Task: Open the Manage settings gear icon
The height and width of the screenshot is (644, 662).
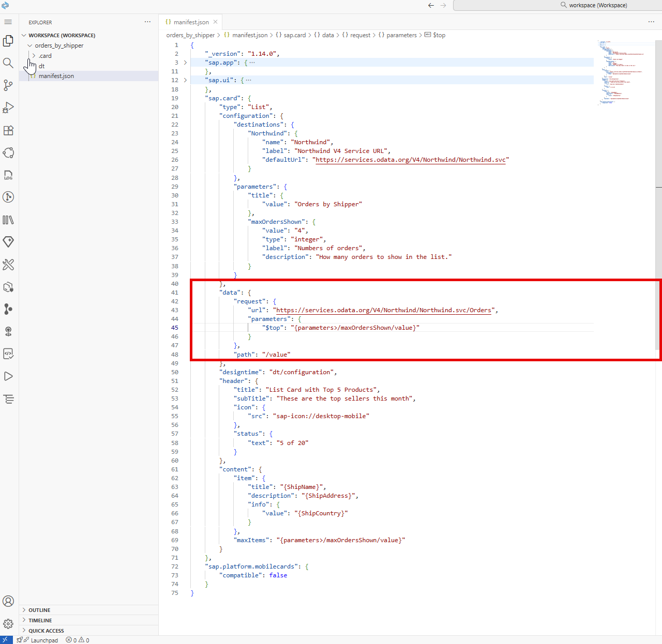Action: click(8, 624)
